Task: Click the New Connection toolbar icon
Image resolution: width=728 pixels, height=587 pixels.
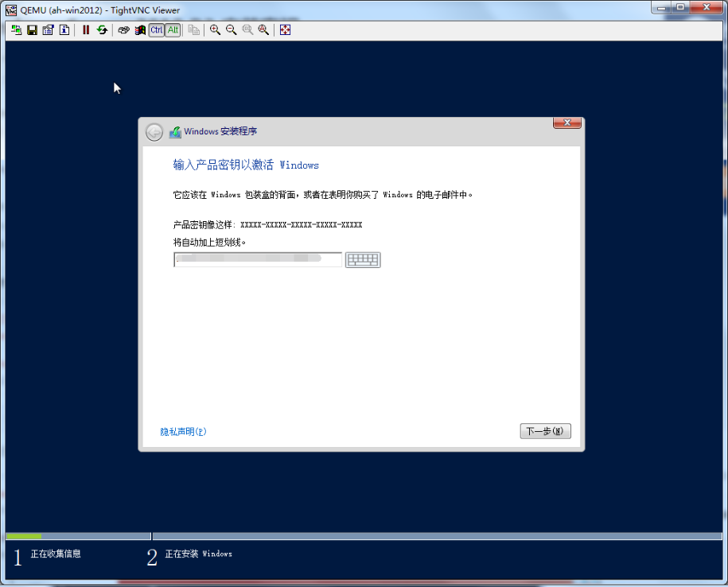Action: (16, 30)
